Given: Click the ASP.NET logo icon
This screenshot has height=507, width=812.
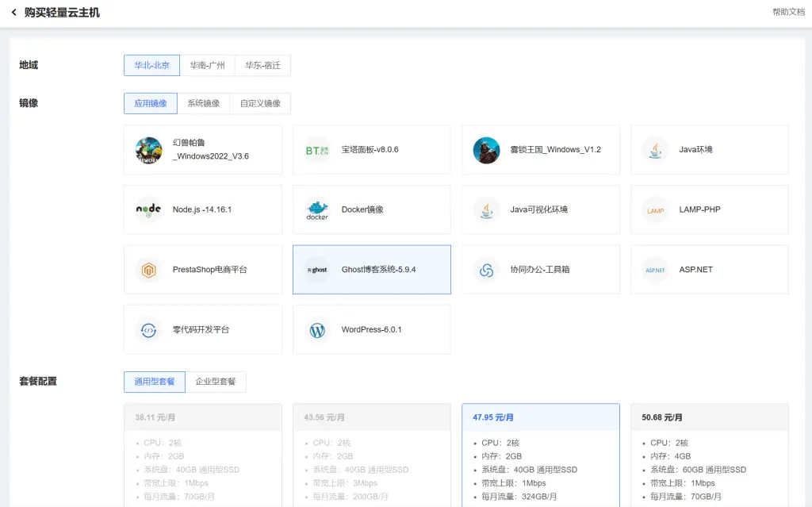Looking at the screenshot, I should point(655,270).
